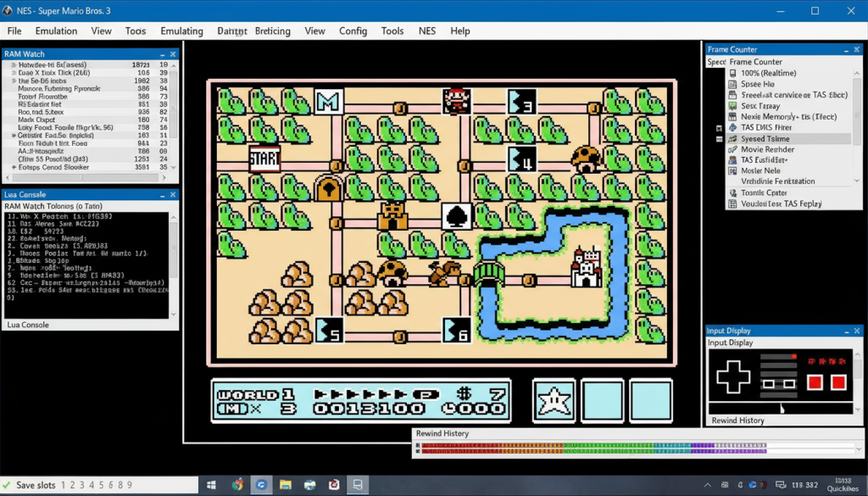Expand the Cetistint Fad.5e row

(14, 136)
